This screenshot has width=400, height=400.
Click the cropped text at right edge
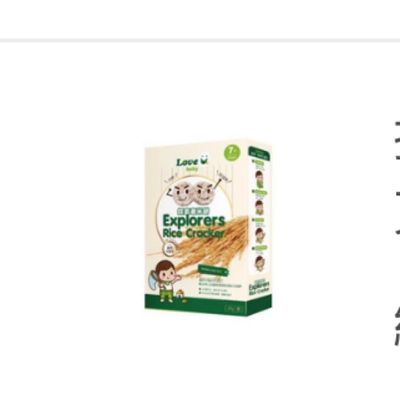click(397, 232)
